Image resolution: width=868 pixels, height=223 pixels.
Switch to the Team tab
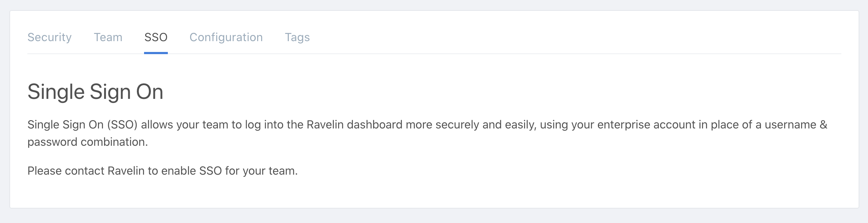point(108,37)
